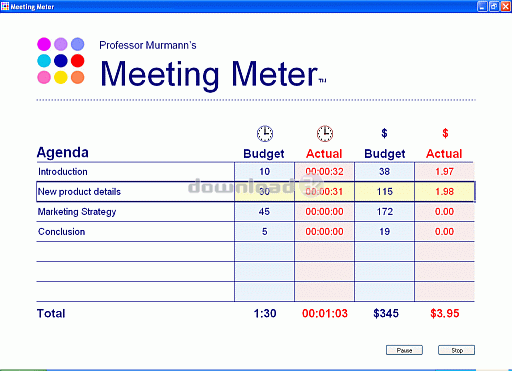Image resolution: width=512 pixels, height=371 pixels.
Task: Click the blue dollar sign icon
Action: [x=384, y=133]
